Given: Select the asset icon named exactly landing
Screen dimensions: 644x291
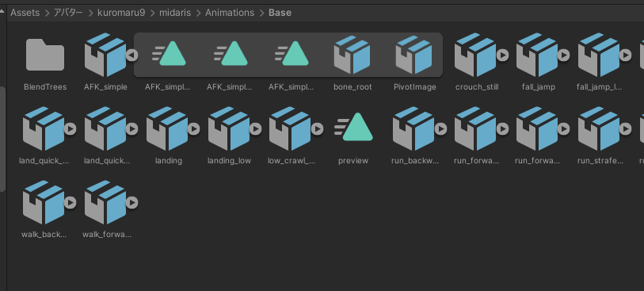Looking at the screenshot, I should click(167, 128).
